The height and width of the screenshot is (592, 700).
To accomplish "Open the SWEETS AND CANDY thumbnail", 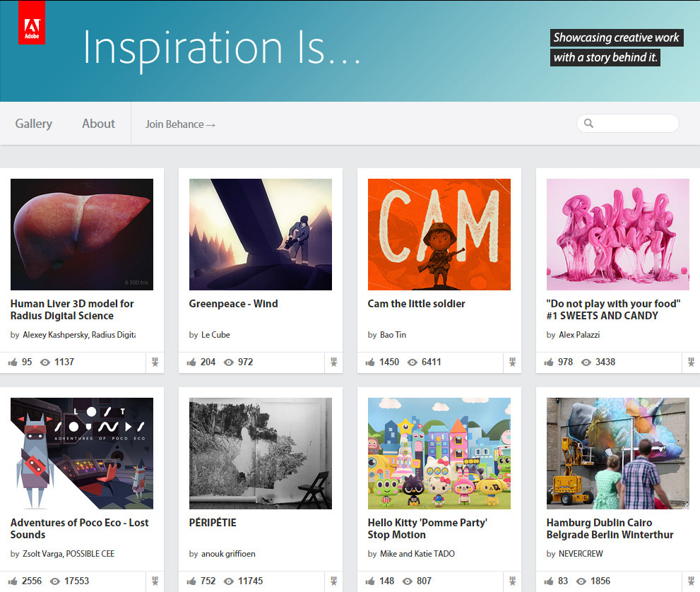I will [617, 235].
